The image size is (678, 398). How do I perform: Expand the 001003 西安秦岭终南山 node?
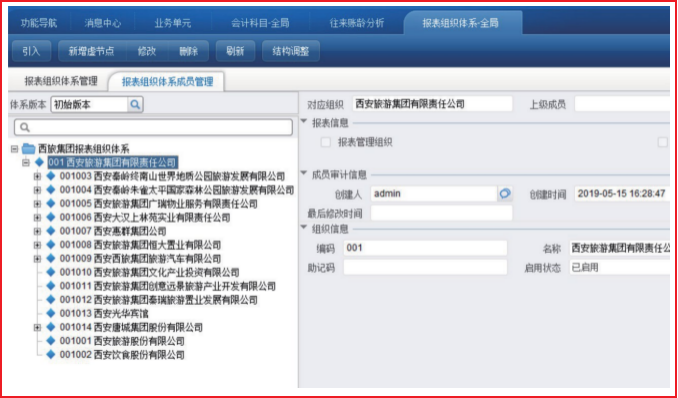point(37,177)
